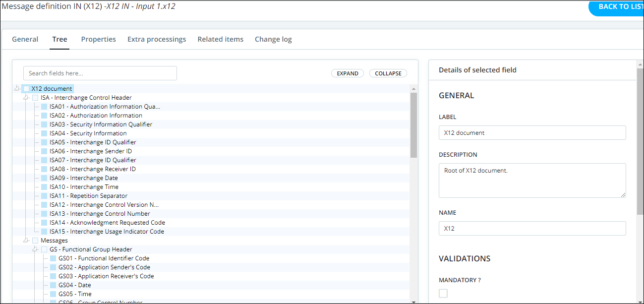This screenshot has width=644, height=304.
Task: Collapse the Messages tree node
Action: tap(26, 241)
